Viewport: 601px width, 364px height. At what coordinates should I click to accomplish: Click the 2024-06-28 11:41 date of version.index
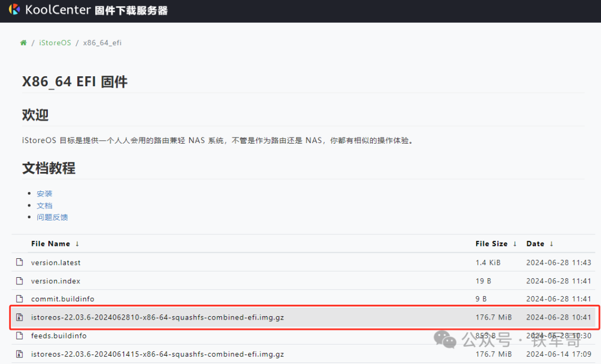point(559,281)
